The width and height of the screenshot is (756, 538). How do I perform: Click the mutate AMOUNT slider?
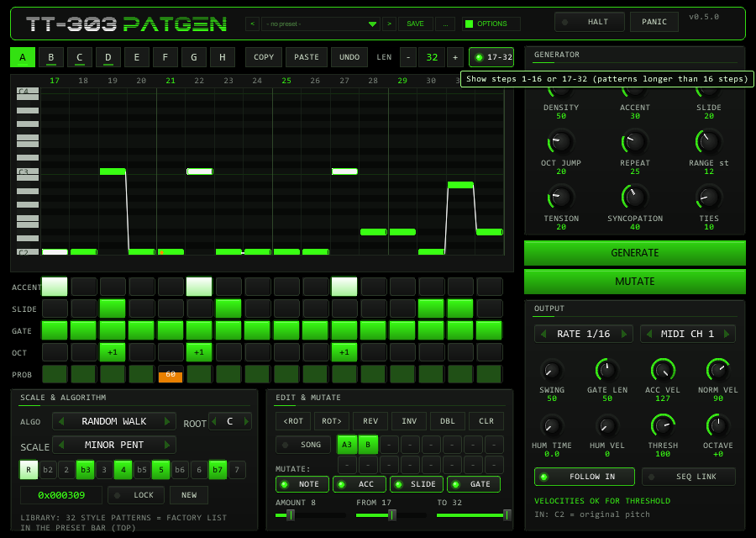pos(311,515)
